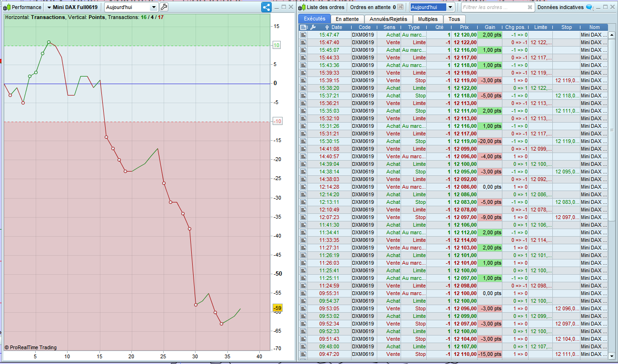This screenshot has height=364, width=618.
Task: Switch to the Exécutés tab
Action: tap(314, 19)
